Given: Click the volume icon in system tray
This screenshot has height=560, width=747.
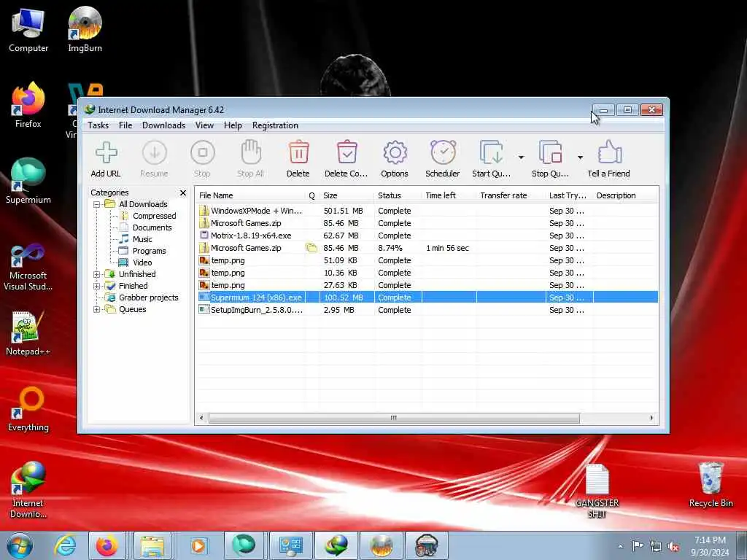Looking at the screenshot, I should point(673,547).
